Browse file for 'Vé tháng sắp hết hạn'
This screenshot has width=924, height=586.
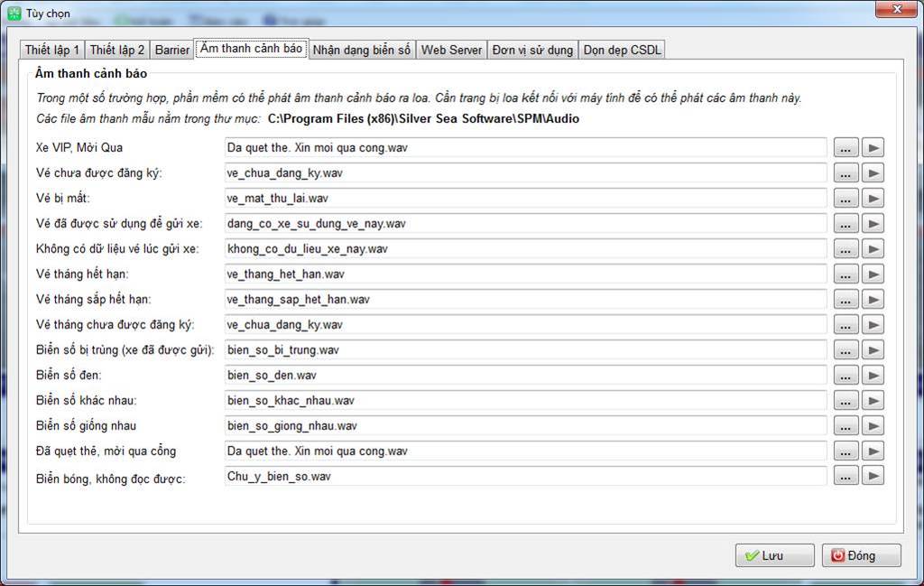845,299
